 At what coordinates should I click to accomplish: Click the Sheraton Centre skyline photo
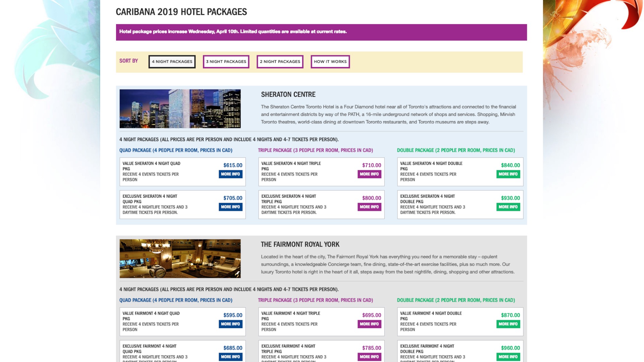click(180, 109)
